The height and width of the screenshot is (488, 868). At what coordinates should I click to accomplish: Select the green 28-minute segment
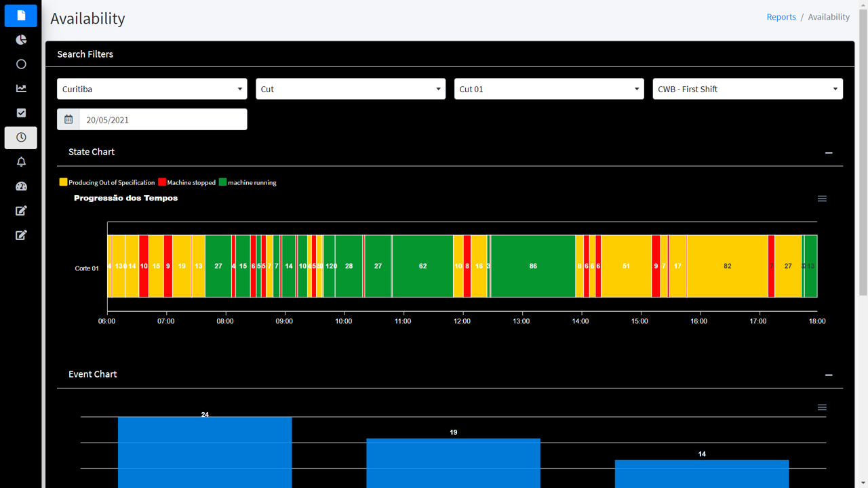point(349,266)
